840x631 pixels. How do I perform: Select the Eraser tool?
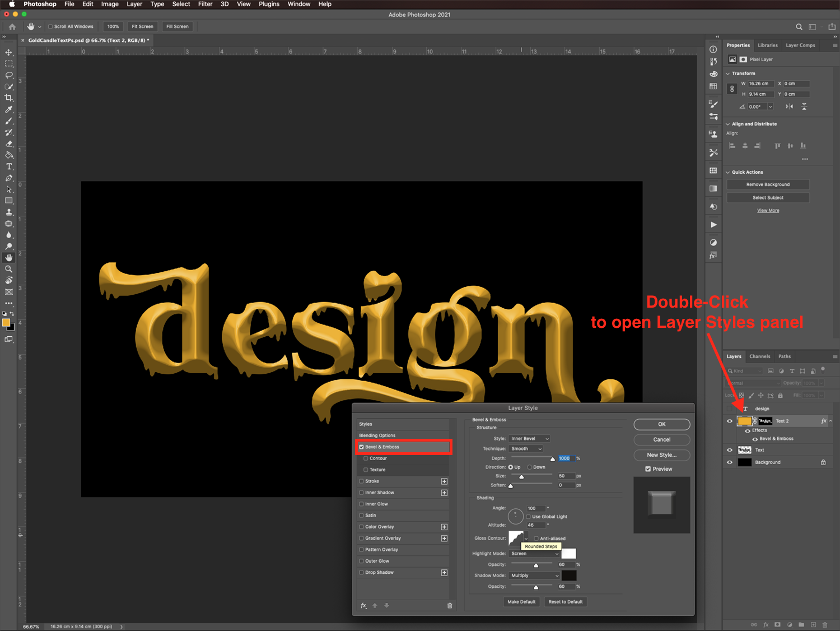pos(9,144)
